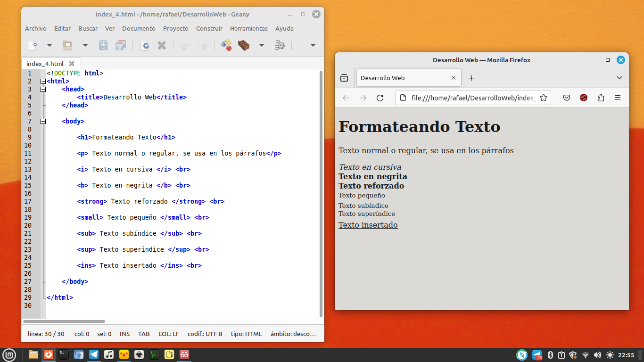Collapse the head fold marker on line 3
644x362 pixels.
click(43, 89)
